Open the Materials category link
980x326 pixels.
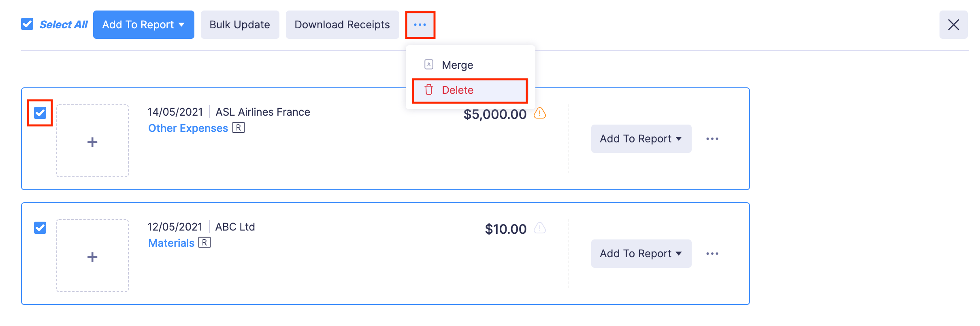coord(171,242)
